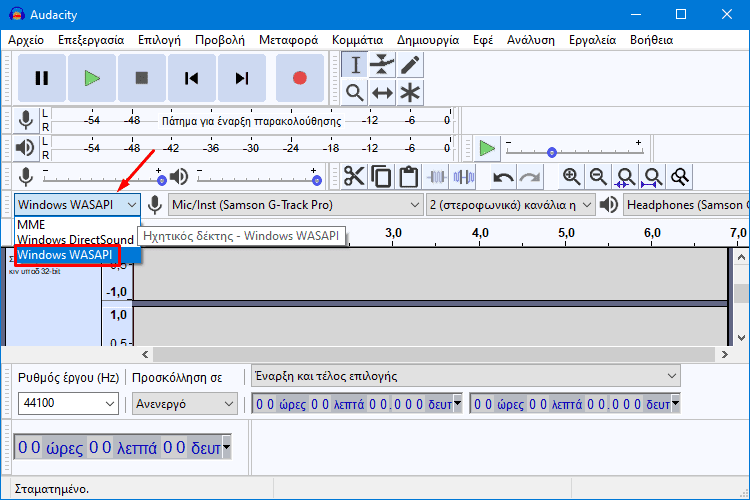Click the Redo arrow icon

pos(530,178)
